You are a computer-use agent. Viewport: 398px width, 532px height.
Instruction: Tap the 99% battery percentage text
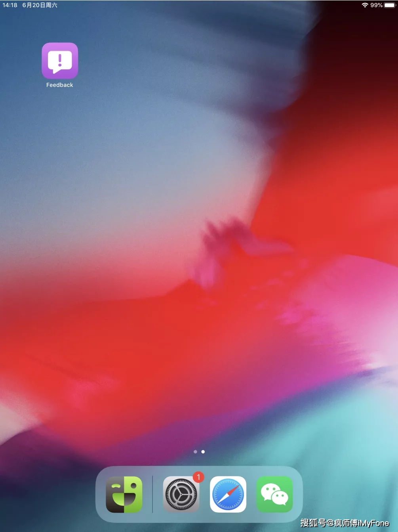tap(376, 5)
